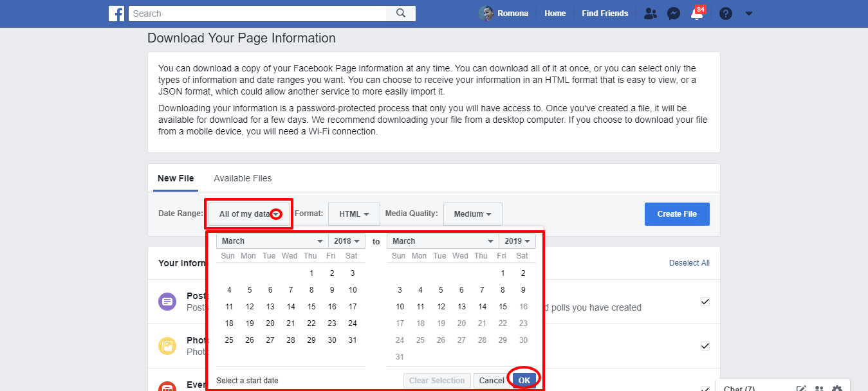Viewport: 868px width, 391px height.
Task: Select March 9 in 2018 calendar
Action: [332, 290]
